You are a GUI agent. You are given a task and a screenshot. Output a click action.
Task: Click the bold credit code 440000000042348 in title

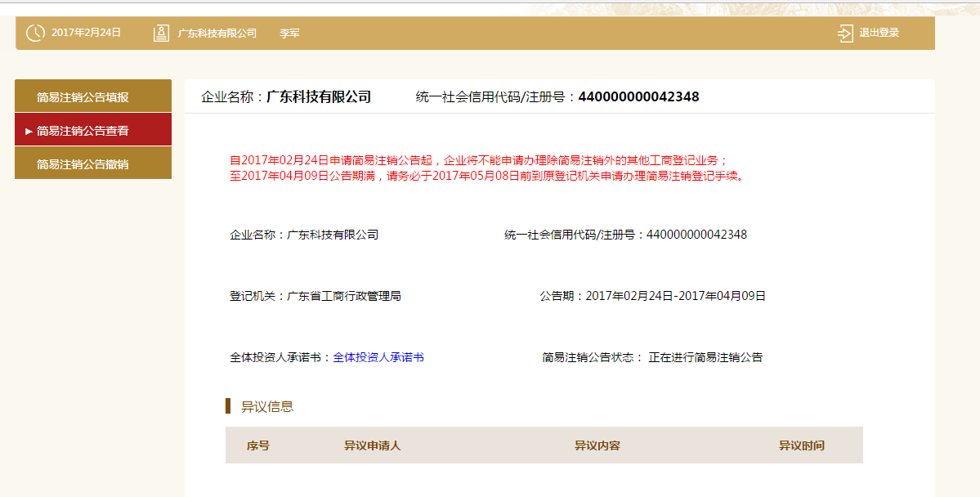[x=638, y=96]
